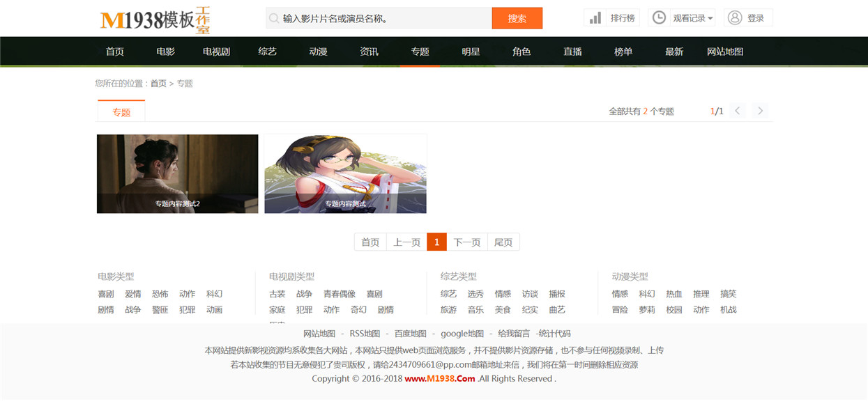Image resolution: width=868 pixels, height=413 pixels.
Task: Open 恐怖 under 电影类型
Action: click(x=160, y=294)
